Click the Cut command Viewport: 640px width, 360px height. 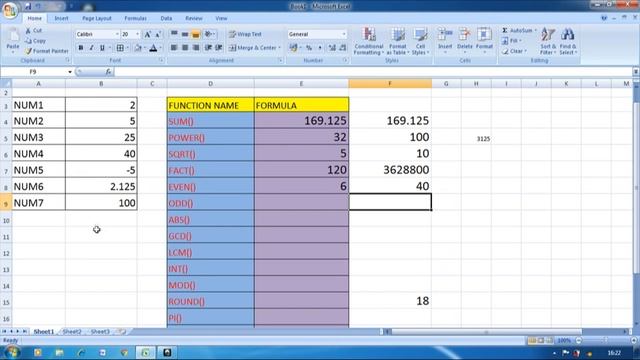(34, 31)
